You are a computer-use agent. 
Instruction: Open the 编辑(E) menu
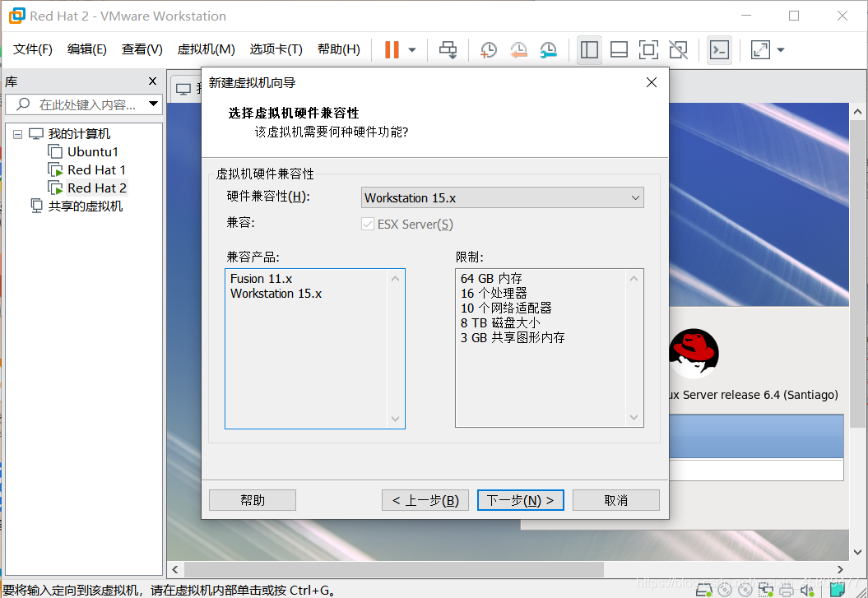click(x=87, y=49)
